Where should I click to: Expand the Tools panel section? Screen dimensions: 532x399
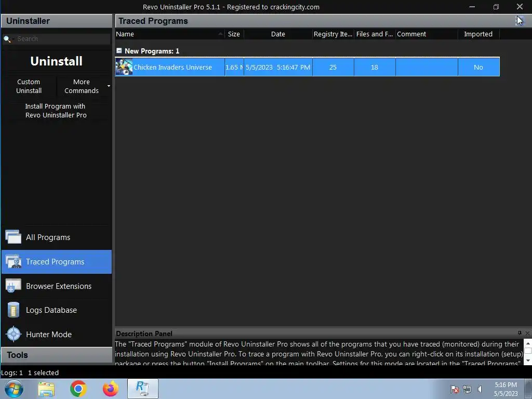[x=56, y=355]
